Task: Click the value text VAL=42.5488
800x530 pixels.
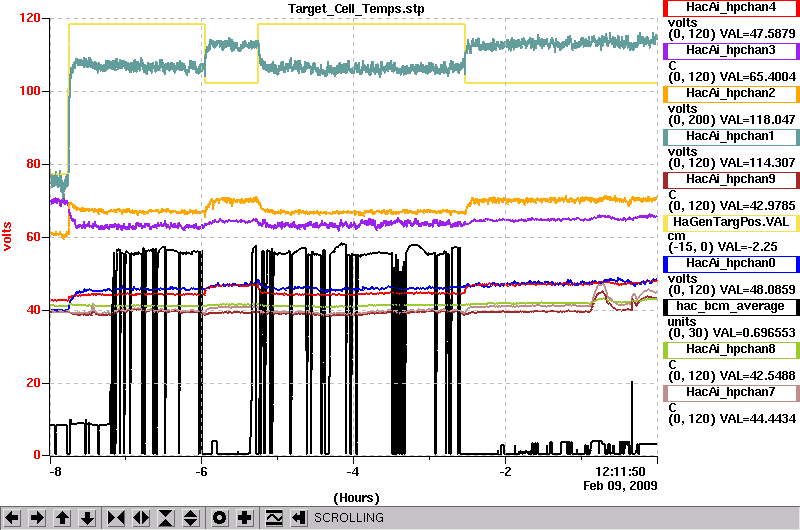Action: 757,376
